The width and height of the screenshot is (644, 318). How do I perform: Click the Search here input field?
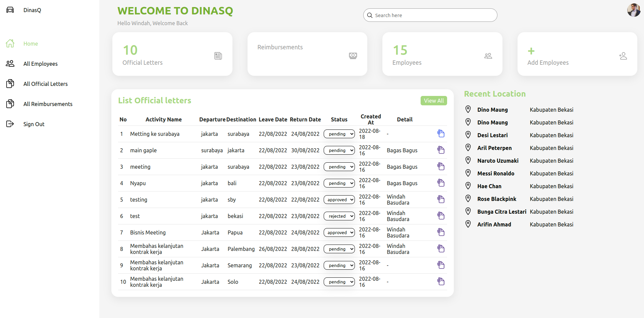pos(430,15)
